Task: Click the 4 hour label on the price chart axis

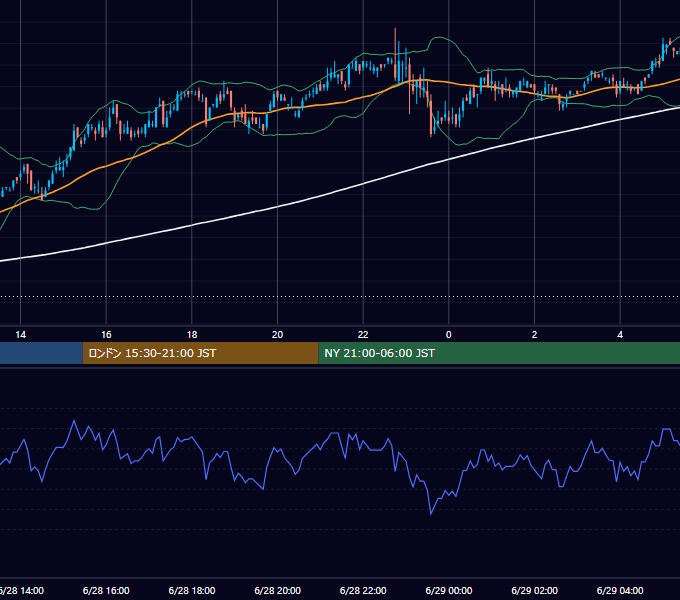Action: [x=620, y=335]
